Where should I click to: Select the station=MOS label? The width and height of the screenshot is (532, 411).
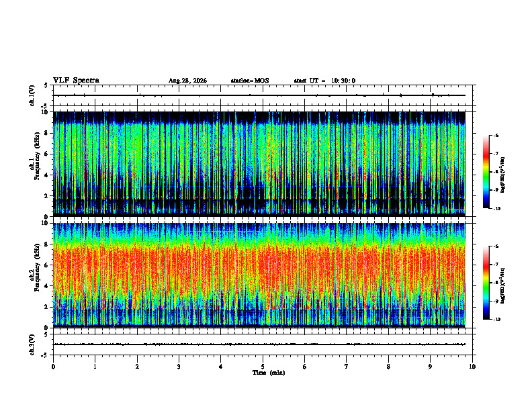point(250,81)
